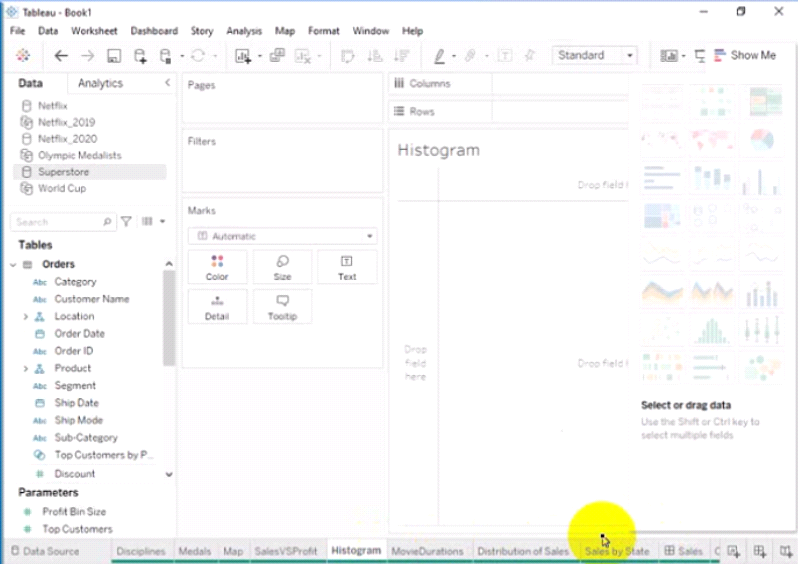
Task: Swap rows and columns icon
Action: pyautogui.click(x=348, y=56)
